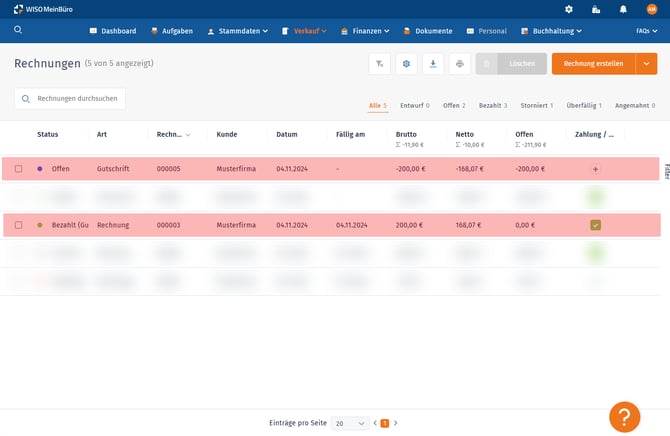The height and width of the screenshot is (436, 670).
Task: Click the clear filter icon button
Action: coord(380,64)
